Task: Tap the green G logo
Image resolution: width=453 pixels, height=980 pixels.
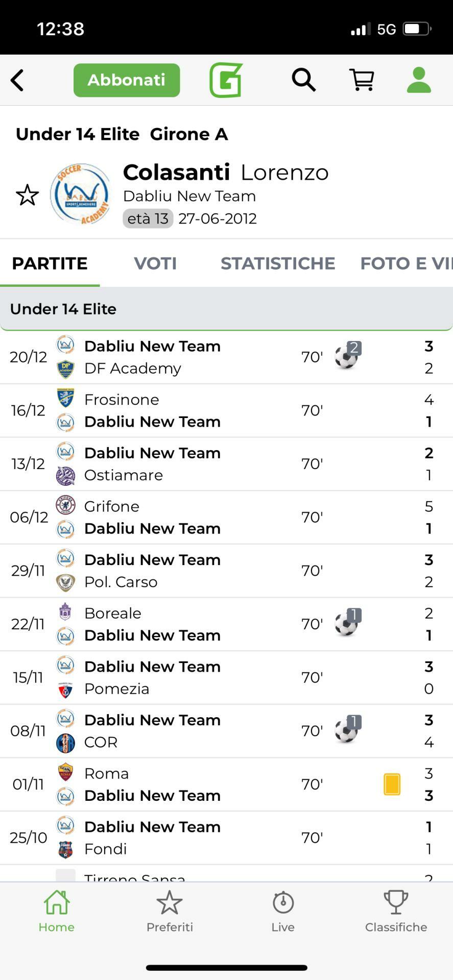Action: (x=226, y=80)
